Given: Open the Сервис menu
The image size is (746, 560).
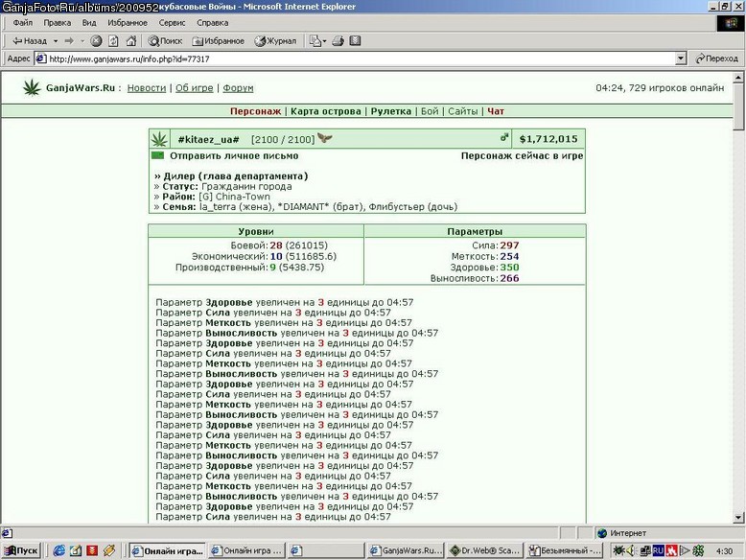Looking at the screenshot, I should click(x=172, y=22).
